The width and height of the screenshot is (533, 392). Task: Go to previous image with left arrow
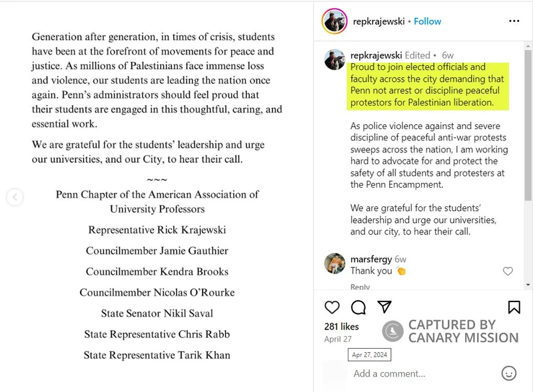coord(15,197)
